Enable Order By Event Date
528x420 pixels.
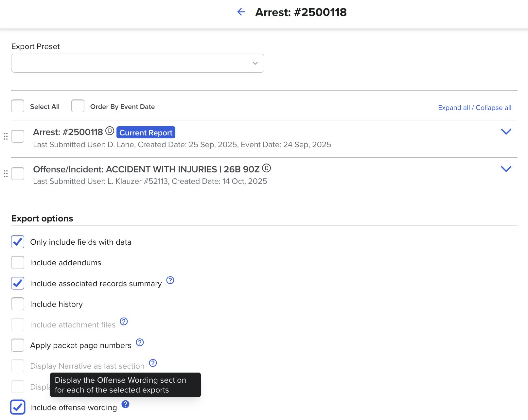pos(78,106)
